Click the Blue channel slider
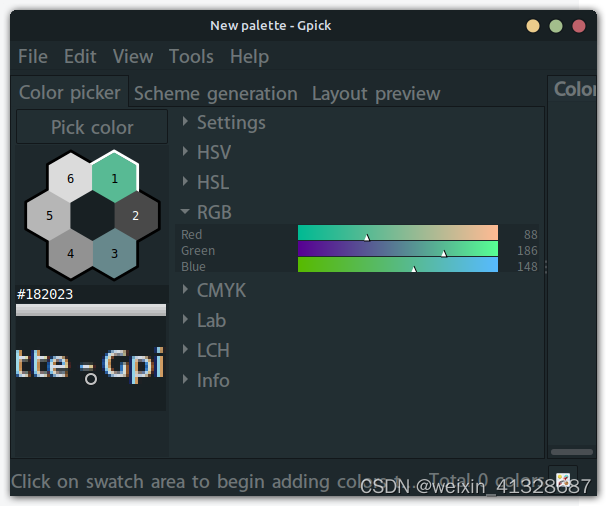 [398, 264]
